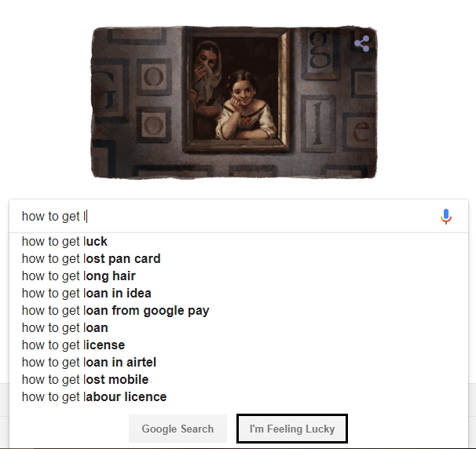Click the share icon on the doodle
This screenshot has width=476, height=449.
click(x=361, y=44)
